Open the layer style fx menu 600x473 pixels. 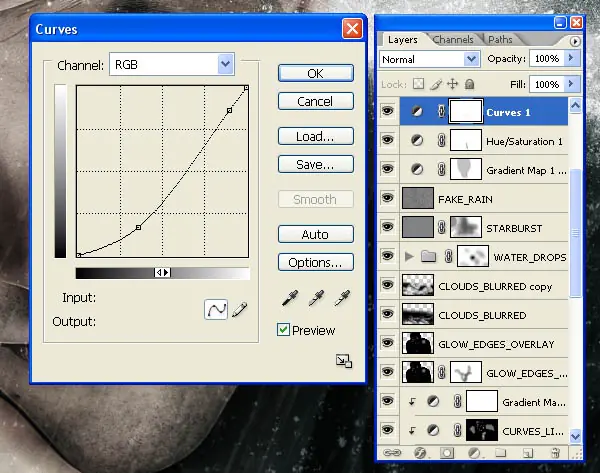click(x=420, y=453)
